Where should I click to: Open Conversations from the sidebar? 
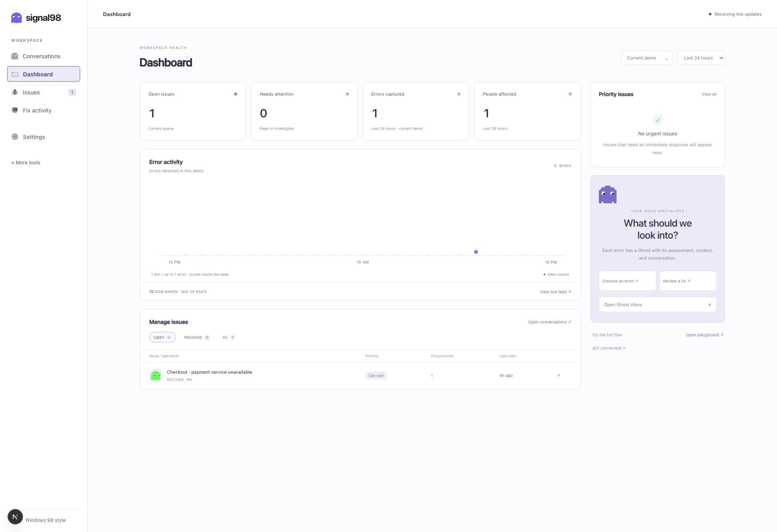pos(43,56)
